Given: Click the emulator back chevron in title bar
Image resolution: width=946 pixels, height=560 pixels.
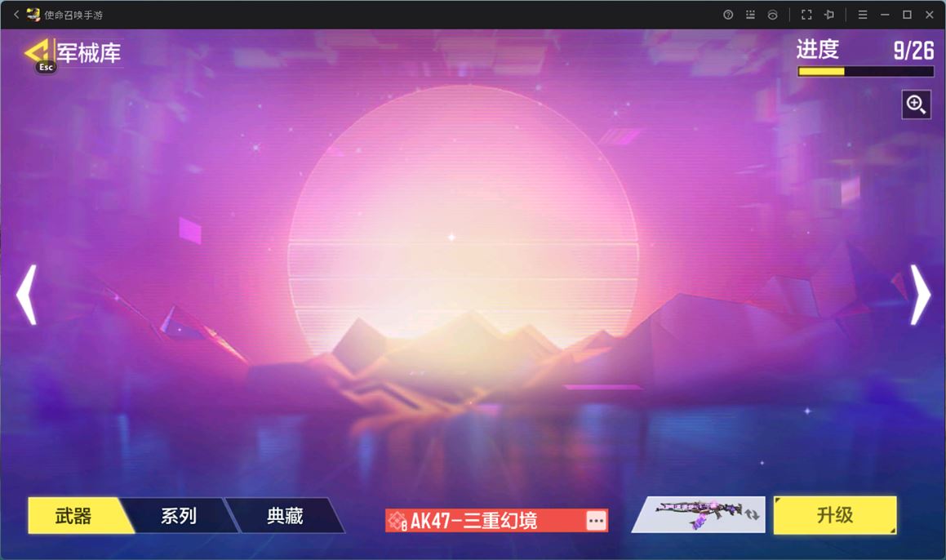Looking at the screenshot, I should 16,15.
